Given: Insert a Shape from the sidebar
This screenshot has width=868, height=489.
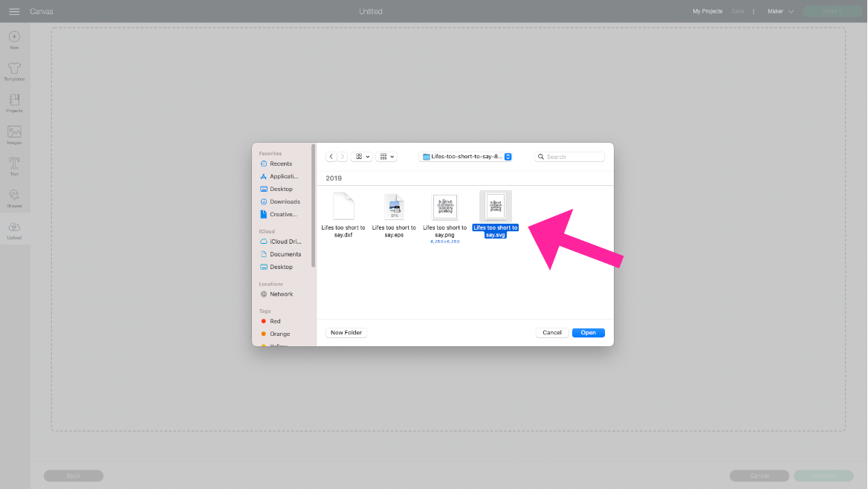Looking at the screenshot, I should 14,197.
